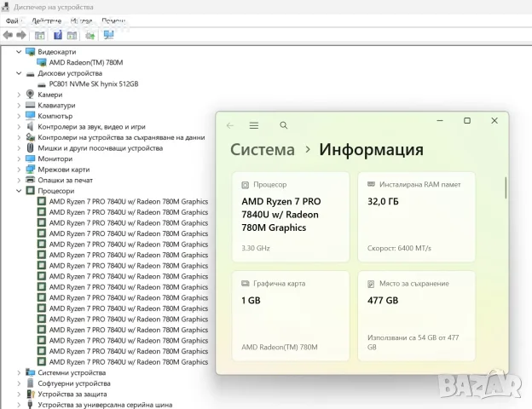Expand the Камери category
Viewport: 532px width, 409px height.
[x=19, y=95]
